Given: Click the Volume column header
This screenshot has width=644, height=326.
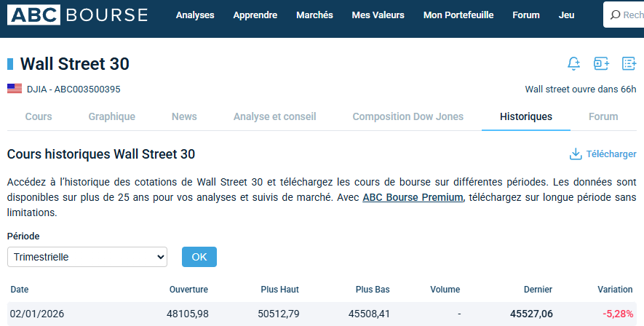Looking at the screenshot, I should [445, 290].
